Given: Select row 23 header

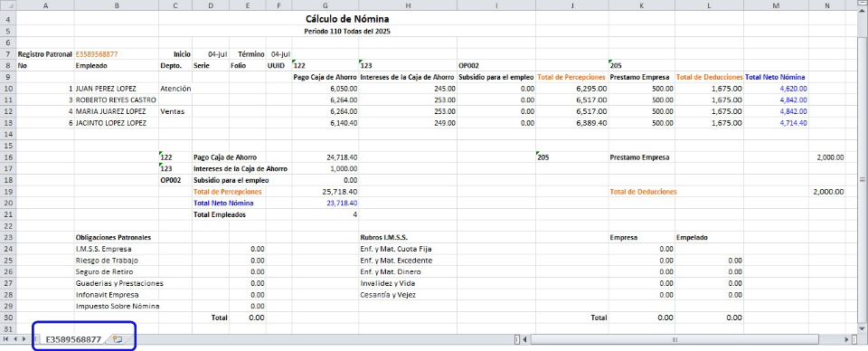Looking at the screenshot, I should click(8, 237).
